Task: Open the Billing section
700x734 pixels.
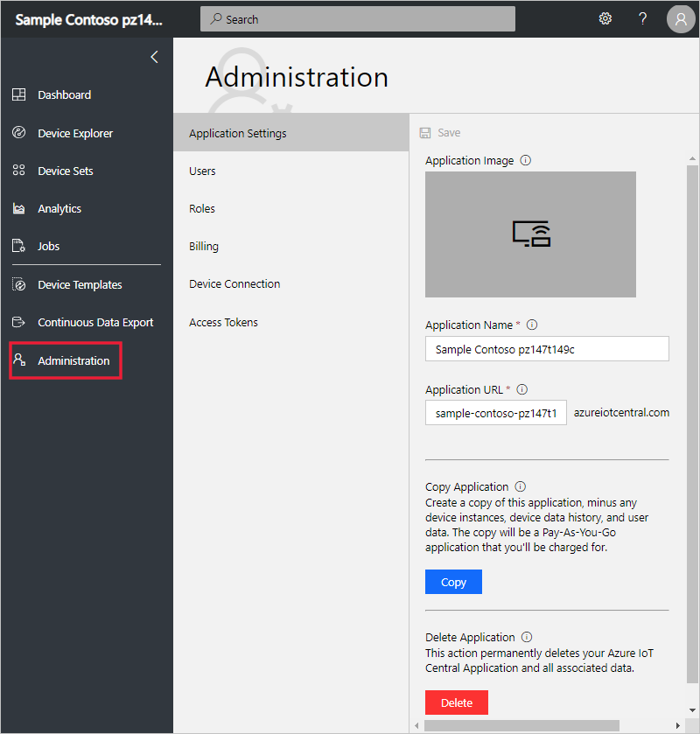Action: click(x=204, y=246)
